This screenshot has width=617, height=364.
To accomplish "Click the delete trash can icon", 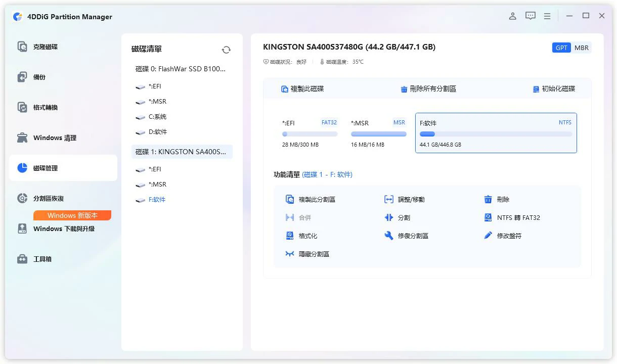I will pyautogui.click(x=488, y=200).
